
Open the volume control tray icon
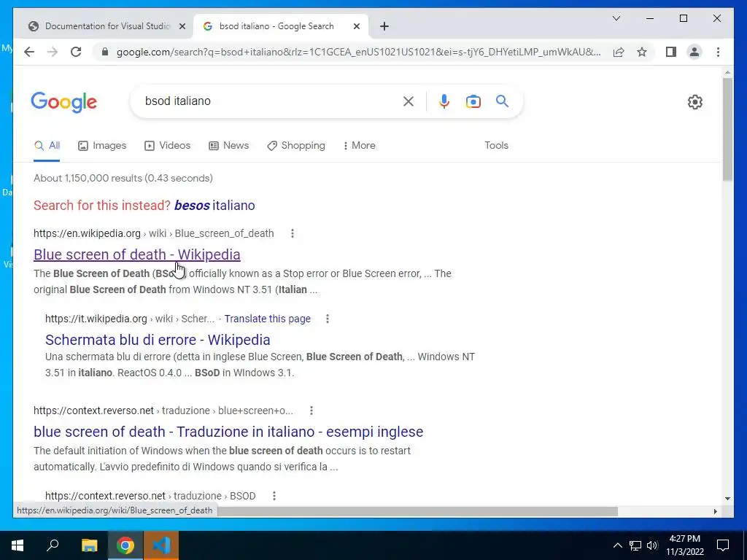point(652,545)
